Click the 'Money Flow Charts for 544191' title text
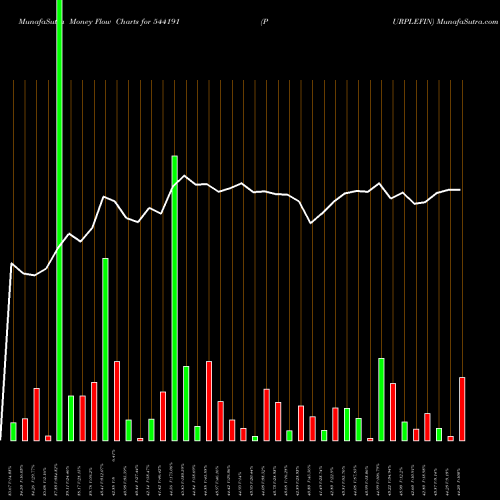Viewport: 500px width, 500px height. tap(124, 22)
